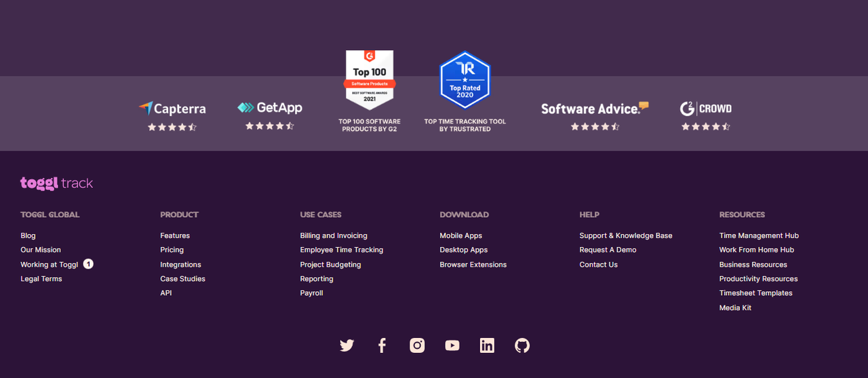Click the TrustRadius Top Rated 2020 badge
Viewport: 868px width, 378px height.
point(465,80)
